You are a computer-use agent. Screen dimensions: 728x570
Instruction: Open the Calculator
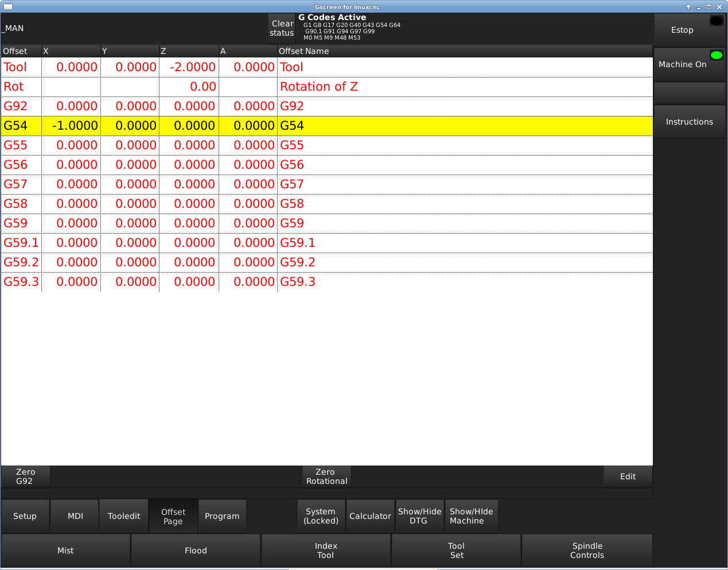pos(370,516)
